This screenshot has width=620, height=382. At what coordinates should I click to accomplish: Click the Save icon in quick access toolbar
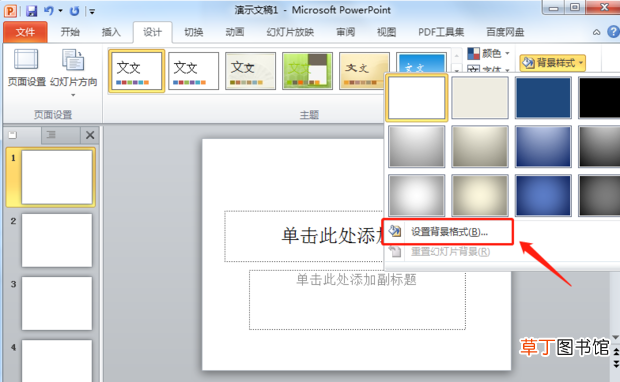coord(31,11)
